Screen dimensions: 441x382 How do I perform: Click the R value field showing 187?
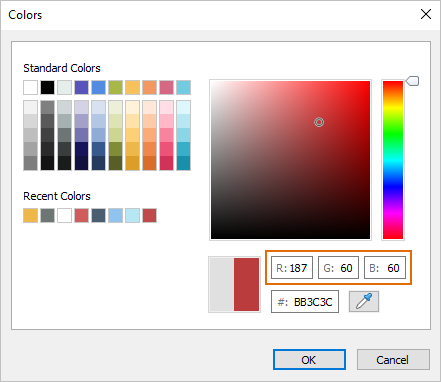pos(292,267)
